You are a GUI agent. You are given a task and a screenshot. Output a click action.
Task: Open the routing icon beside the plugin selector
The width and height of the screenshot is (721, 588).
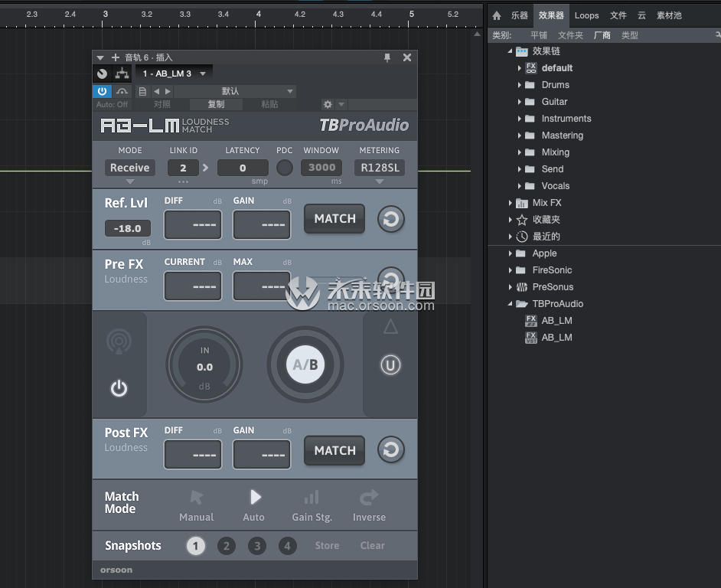coord(122,73)
